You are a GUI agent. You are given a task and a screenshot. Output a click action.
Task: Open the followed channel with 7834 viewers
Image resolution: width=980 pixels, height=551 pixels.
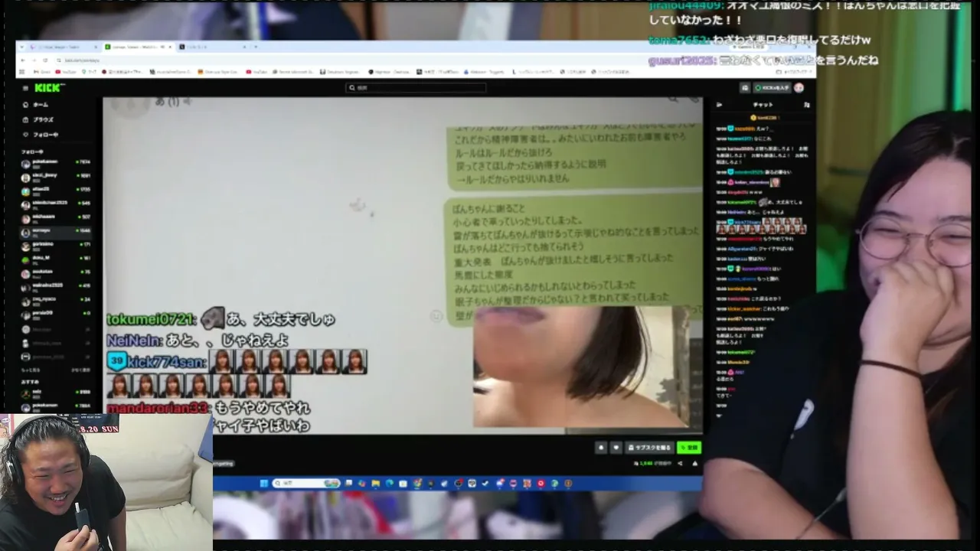[57, 162]
